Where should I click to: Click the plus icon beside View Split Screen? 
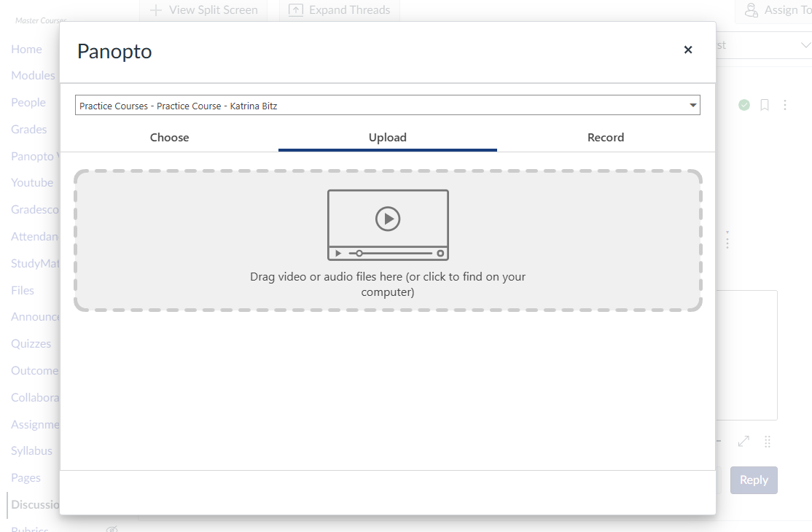[155, 9]
